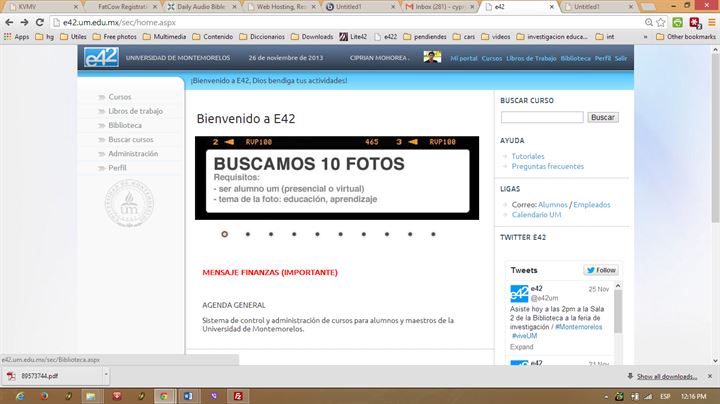
Task: Select the last slideshow dot
Action: 433,234
